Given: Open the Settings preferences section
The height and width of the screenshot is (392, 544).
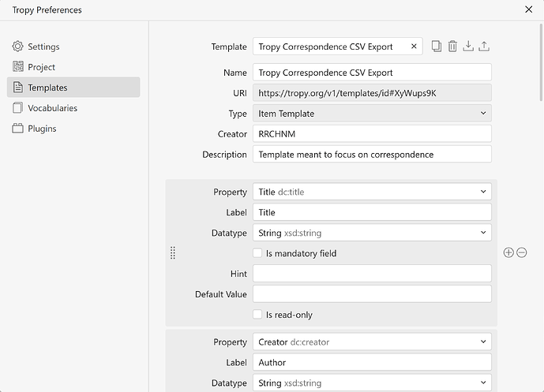Looking at the screenshot, I should click(x=73, y=47).
